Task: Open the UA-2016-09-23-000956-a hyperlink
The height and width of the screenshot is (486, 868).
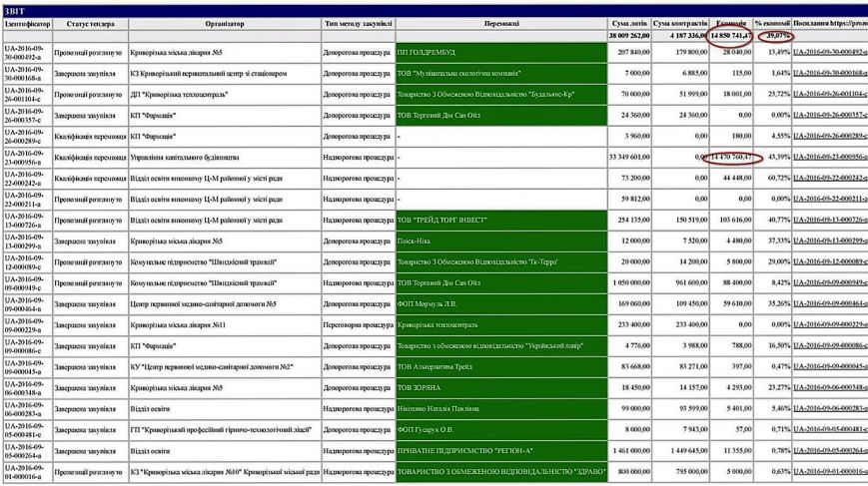Action: click(x=830, y=157)
